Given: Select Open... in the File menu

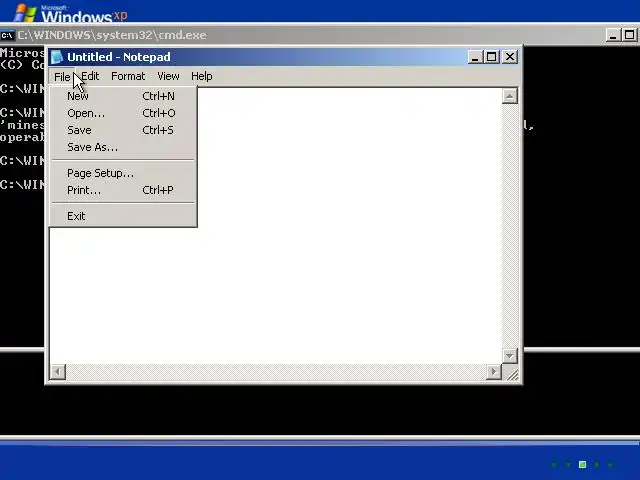Looking at the screenshot, I should (x=123, y=113).
